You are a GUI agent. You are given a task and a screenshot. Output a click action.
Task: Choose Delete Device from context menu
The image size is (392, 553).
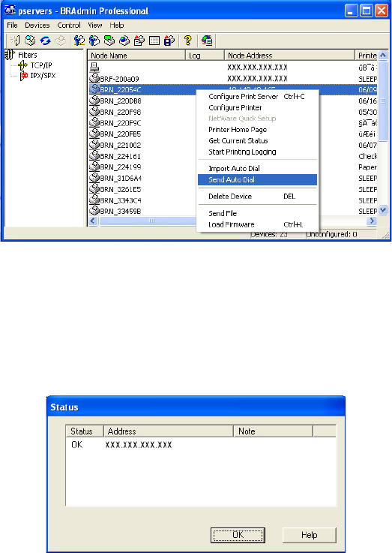(257, 196)
